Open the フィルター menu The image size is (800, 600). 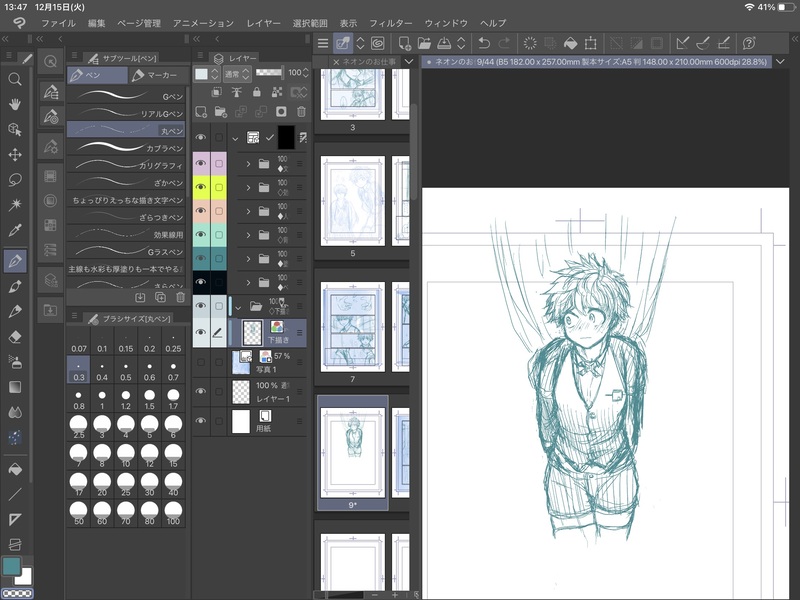click(390, 22)
